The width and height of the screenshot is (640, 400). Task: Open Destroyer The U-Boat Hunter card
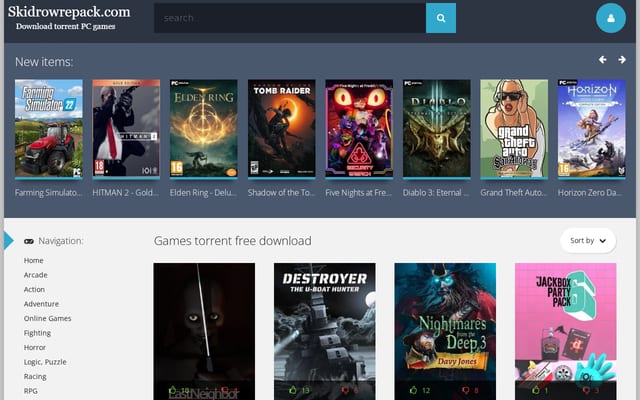click(x=325, y=331)
